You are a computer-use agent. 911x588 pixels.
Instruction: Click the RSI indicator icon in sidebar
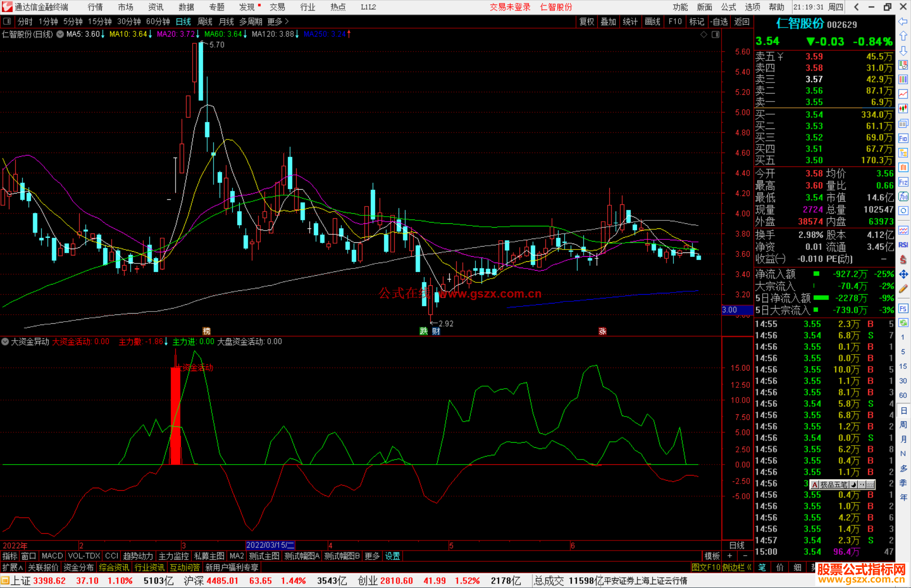(903, 245)
